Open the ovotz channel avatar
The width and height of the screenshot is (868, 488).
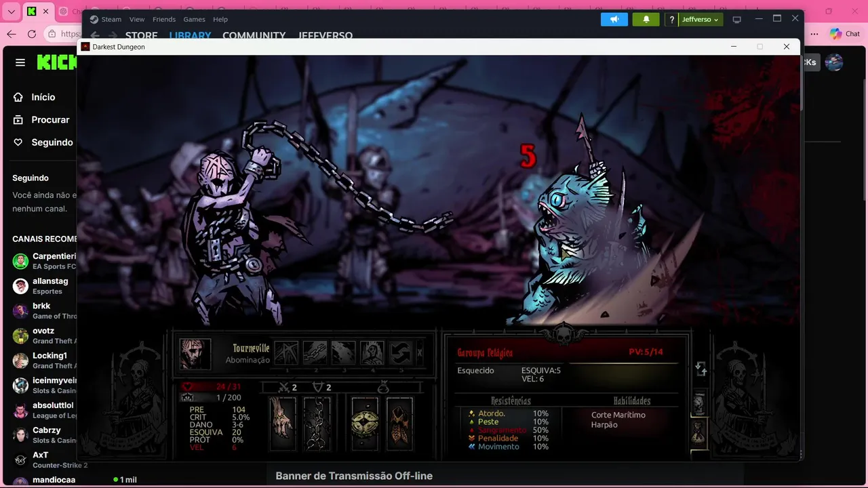coord(20,335)
